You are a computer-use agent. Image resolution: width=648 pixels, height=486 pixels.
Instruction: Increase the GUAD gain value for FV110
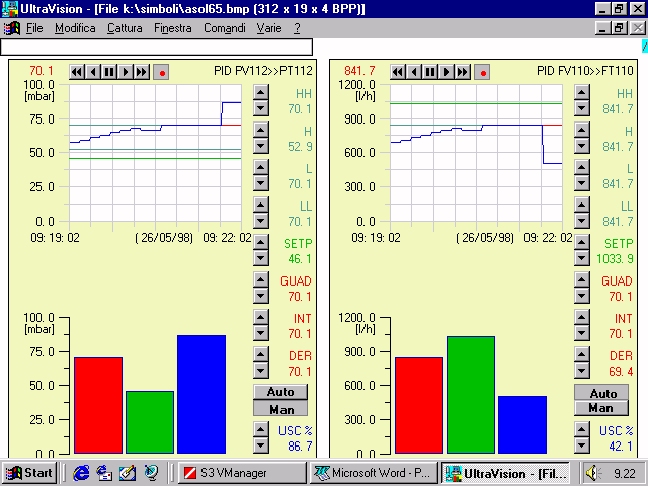tap(582, 280)
